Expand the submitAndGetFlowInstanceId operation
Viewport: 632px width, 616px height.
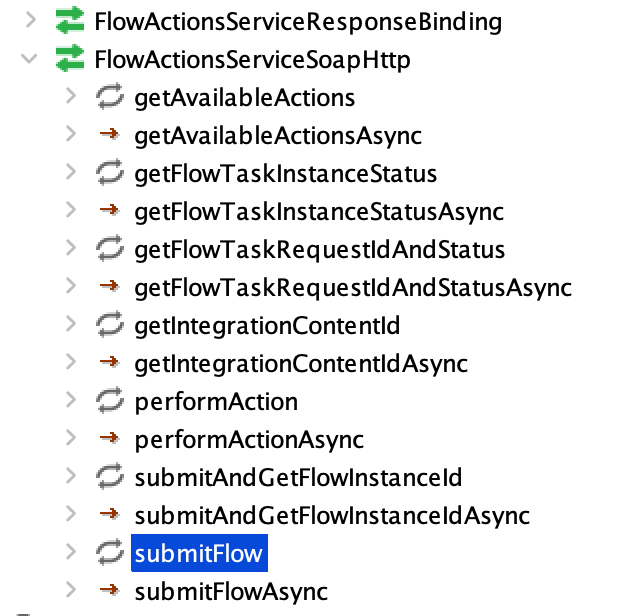pos(70,477)
